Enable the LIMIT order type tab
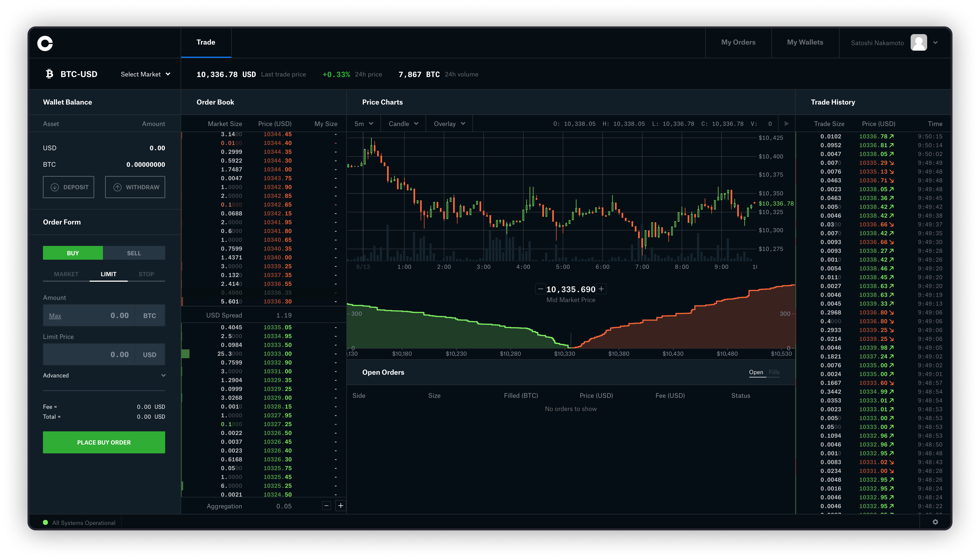The image size is (980, 559). pyautogui.click(x=107, y=274)
